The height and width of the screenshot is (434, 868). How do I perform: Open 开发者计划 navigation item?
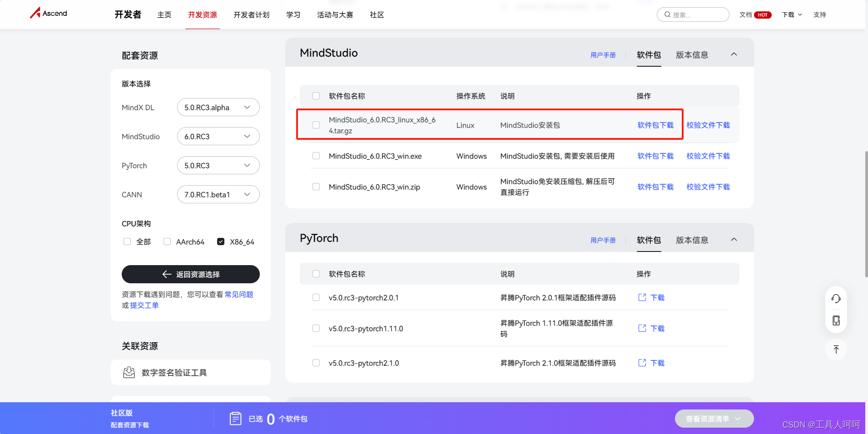252,15
